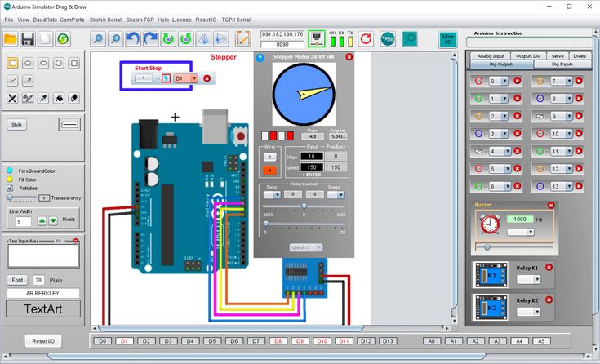The width and height of the screenshot is (600, 364).
Task: Click the blue undo arrow
Action: (133, 38)
